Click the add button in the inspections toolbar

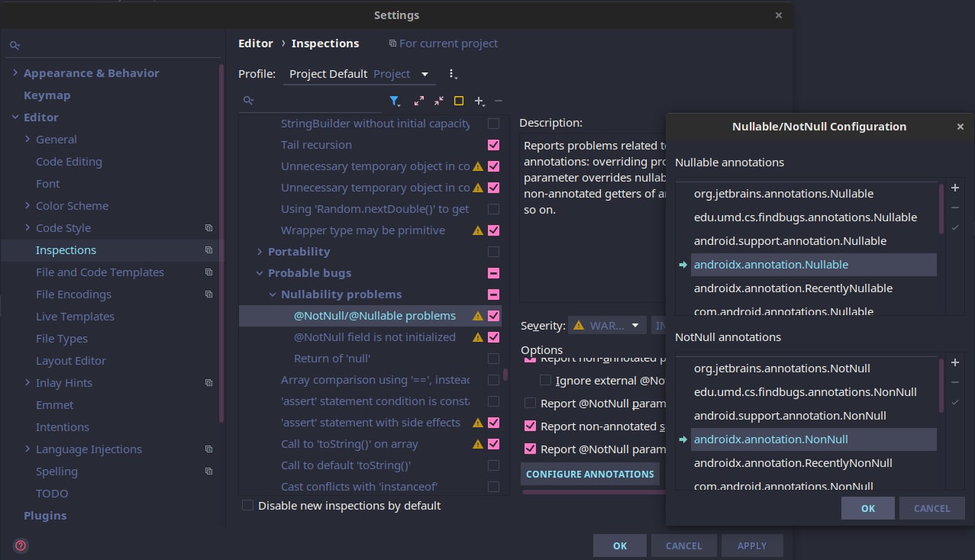pos(479,101)
